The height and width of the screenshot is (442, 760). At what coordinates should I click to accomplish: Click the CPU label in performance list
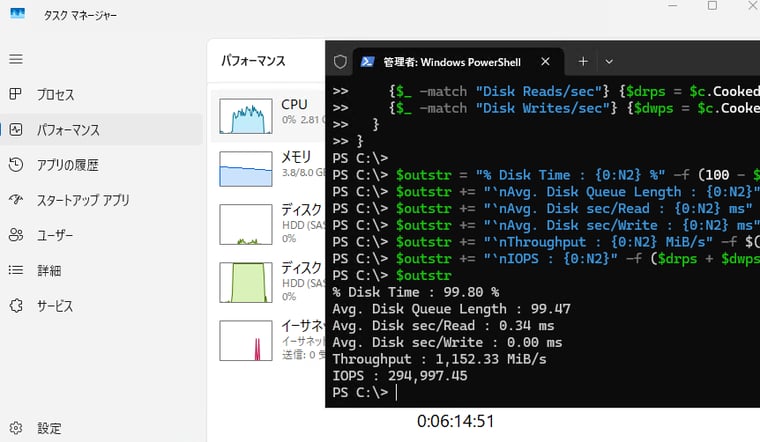294,104
